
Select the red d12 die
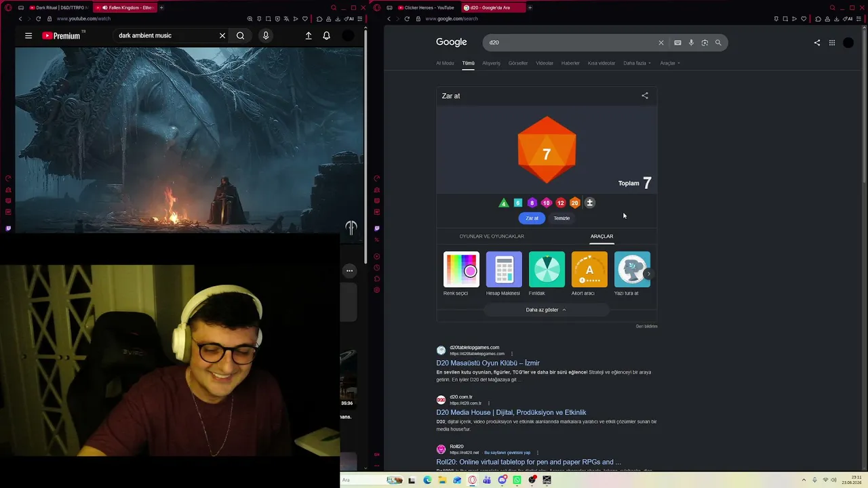[561, 203]
